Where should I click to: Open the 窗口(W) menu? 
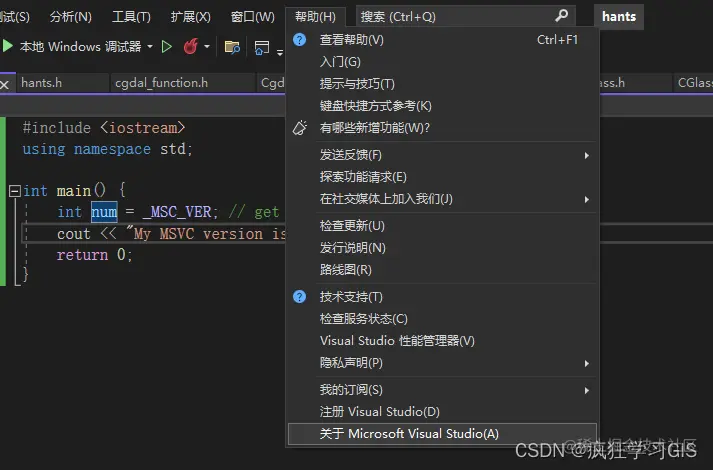tap(252, 17)
